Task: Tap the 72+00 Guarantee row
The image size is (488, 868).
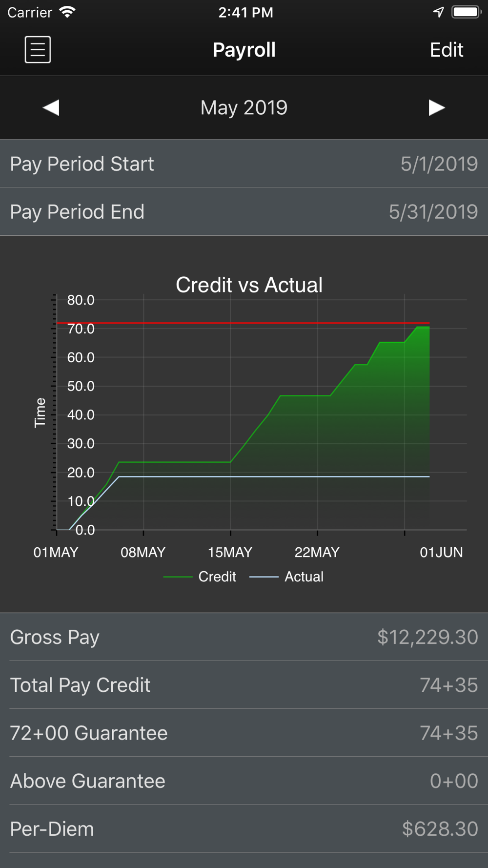Action: [244, 733]
